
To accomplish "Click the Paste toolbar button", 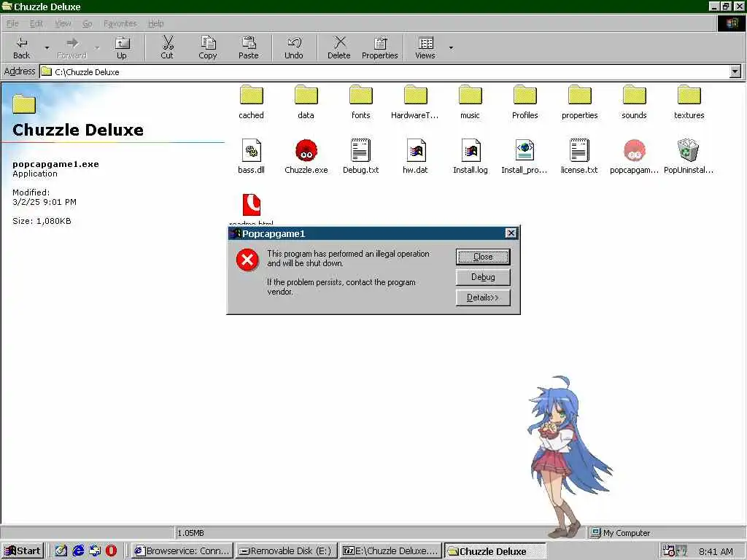I will click(x=248, y=47).
